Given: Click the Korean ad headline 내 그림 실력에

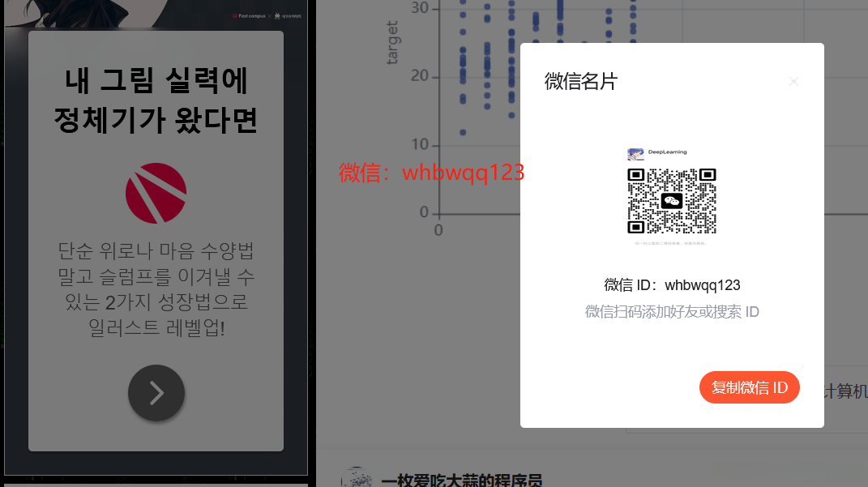Looking at the screenshot, I should pyautogui.click(x=156, y=80).
